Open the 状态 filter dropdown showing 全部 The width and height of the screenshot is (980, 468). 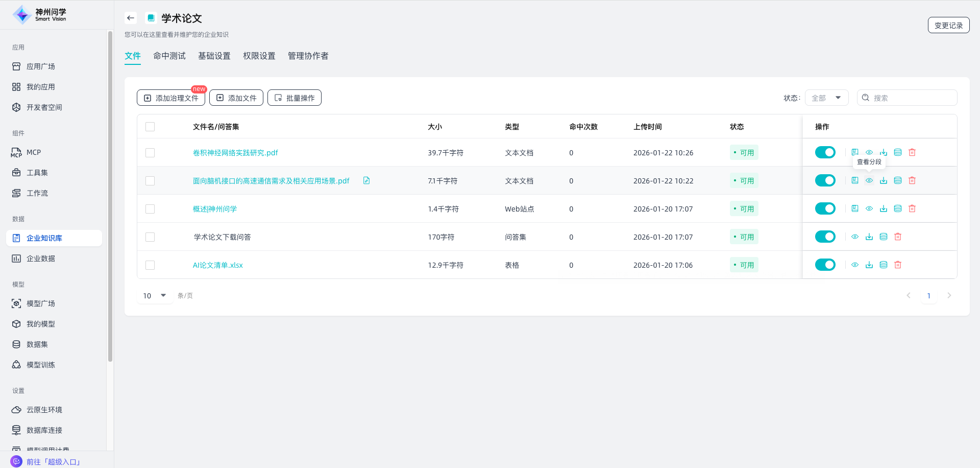click(x=826, y=98)
